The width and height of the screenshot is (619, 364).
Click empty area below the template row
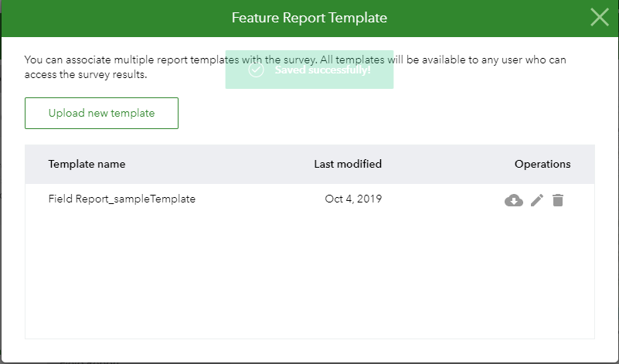309,278
